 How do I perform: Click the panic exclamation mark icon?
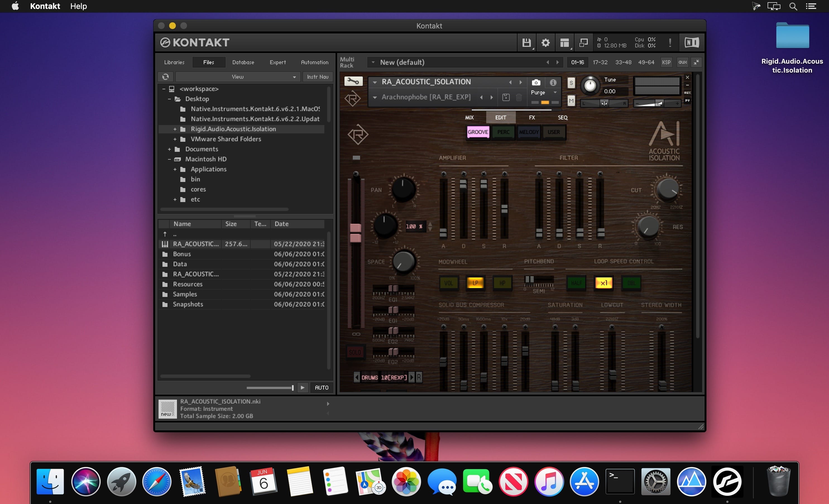coord(670,43)
